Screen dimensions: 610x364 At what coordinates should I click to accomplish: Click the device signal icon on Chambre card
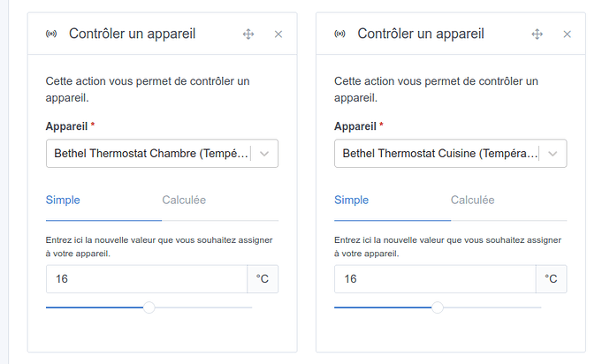coord(51,34)
